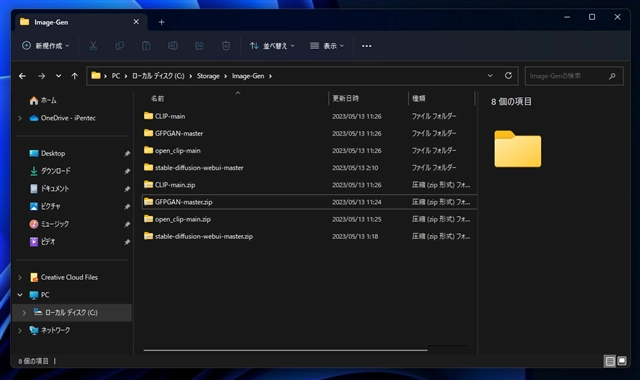Select the GFPGAN-master folder name
The image size is (640, 380).
(x=179, y=133)
